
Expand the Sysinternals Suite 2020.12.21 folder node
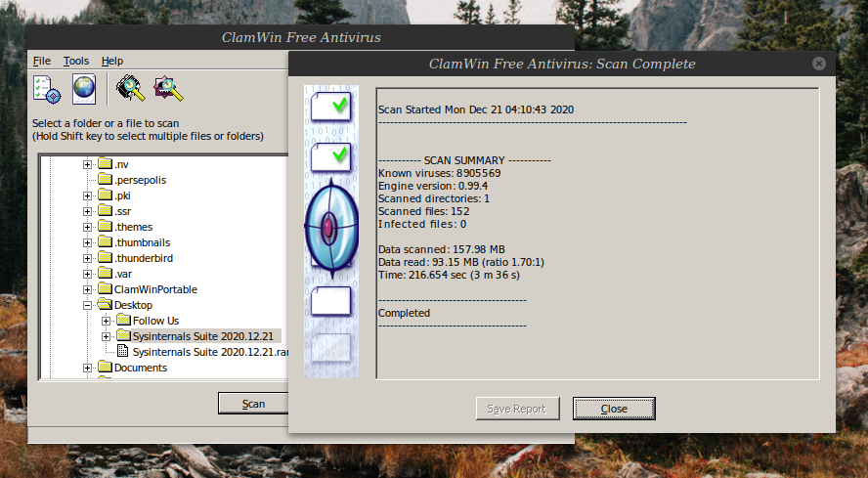tap(107, 336)
